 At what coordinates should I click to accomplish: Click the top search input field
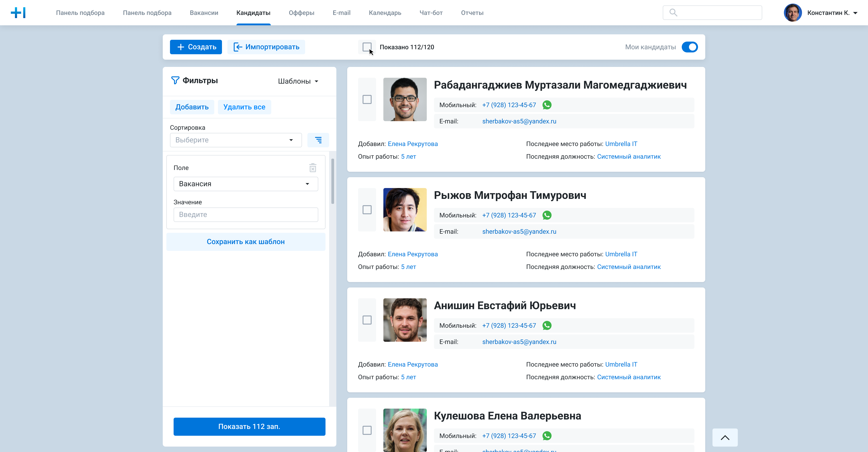tap(712, 12)
